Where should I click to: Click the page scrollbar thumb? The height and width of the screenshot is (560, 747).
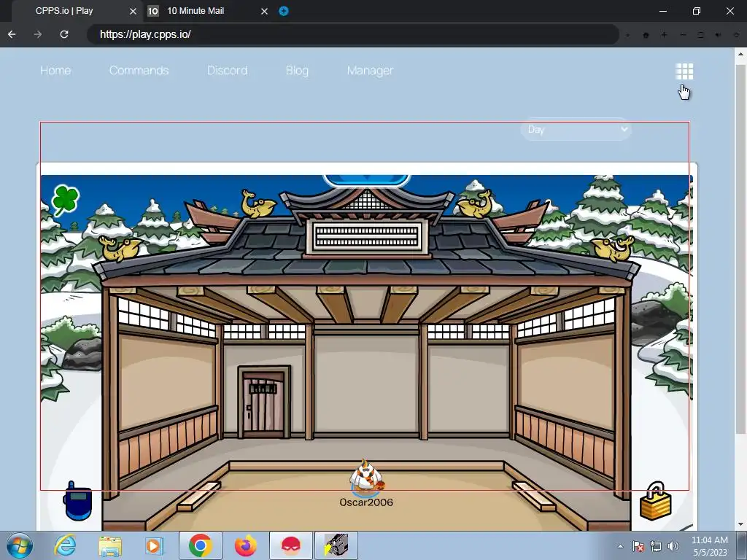(740, 249)
